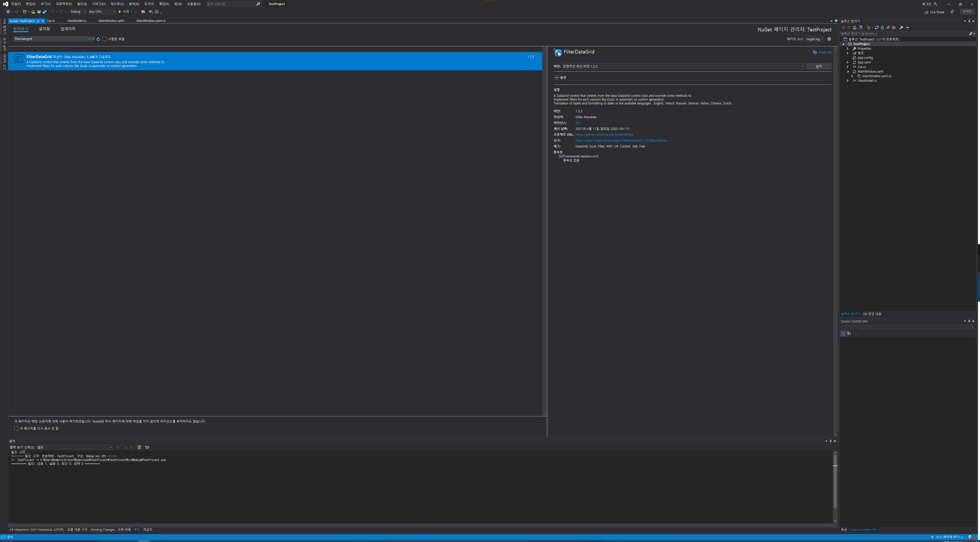980x542 pixels.
Task: Toggle auto-hide pin on Source Control Info panel
Action: click(969, 321)
